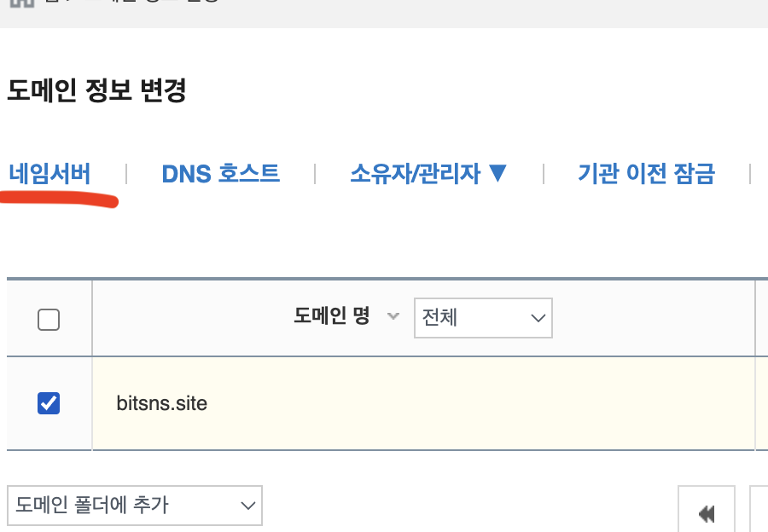Select the highlighted yellow bitsns.site row area
Screen dimensions: 768x532
pyautogui.click(x=423, y=403)
